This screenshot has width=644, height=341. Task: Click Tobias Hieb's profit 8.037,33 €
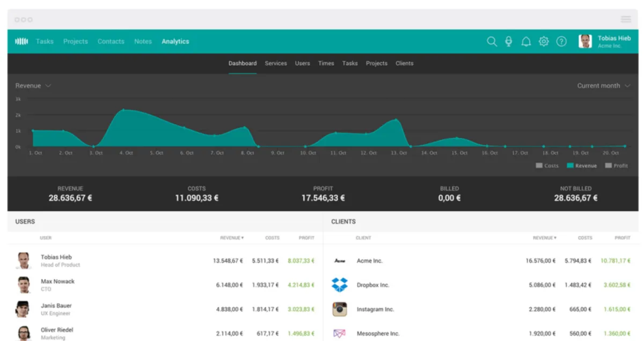pos(301,261)
